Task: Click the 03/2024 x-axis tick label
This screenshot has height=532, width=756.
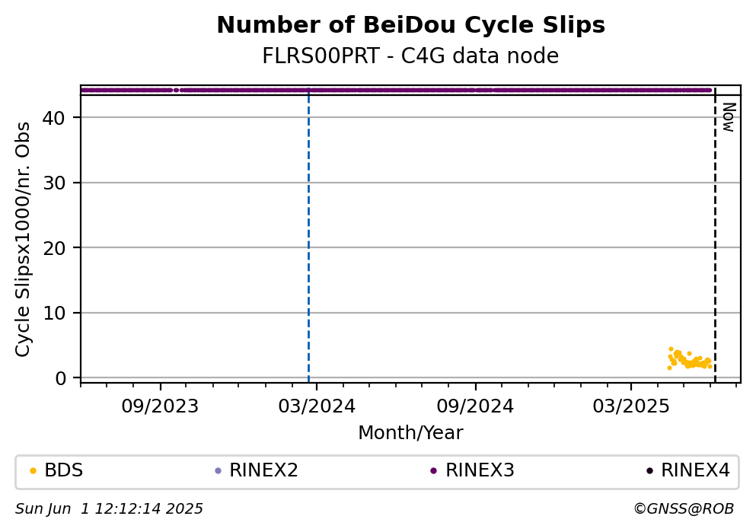Action: [x=316, y=406]
